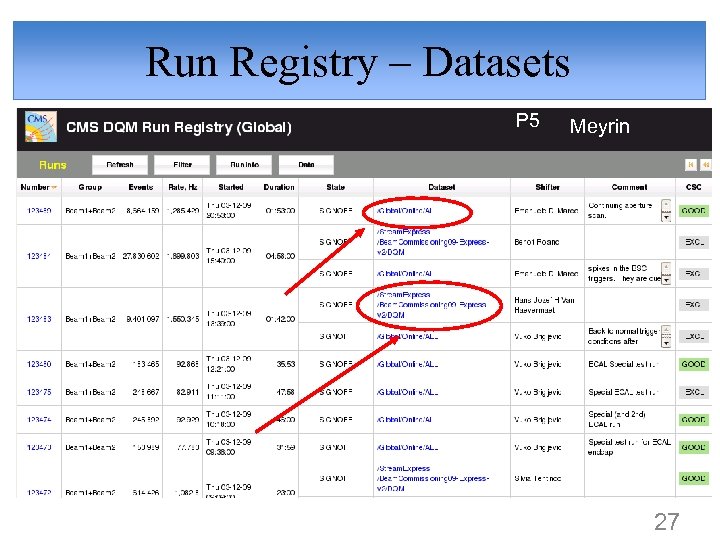This screenshot has width=720, height=540.
Task: Click shifter name 'Hans Jozef H Van Haevermaet'
Action: click(x=545, y=305)
